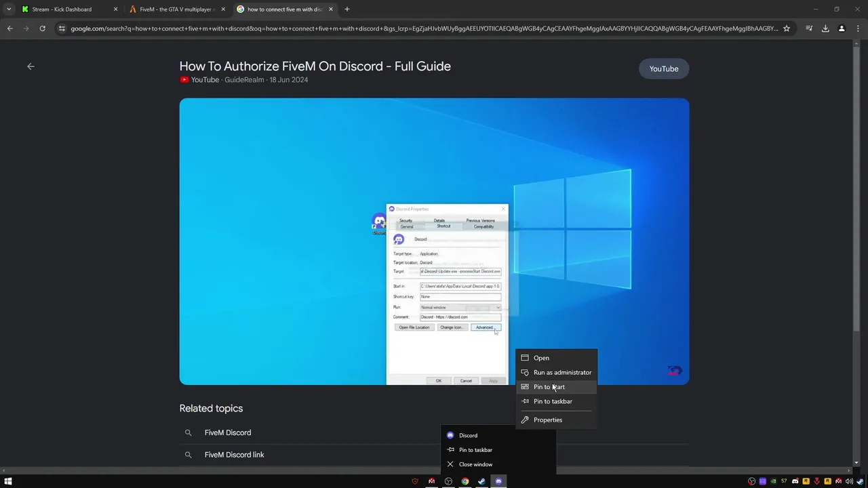Switch to the Stream - Kick Dashboard tab
The width and height of the screenshot is (868, 488).
pos(68,9)
